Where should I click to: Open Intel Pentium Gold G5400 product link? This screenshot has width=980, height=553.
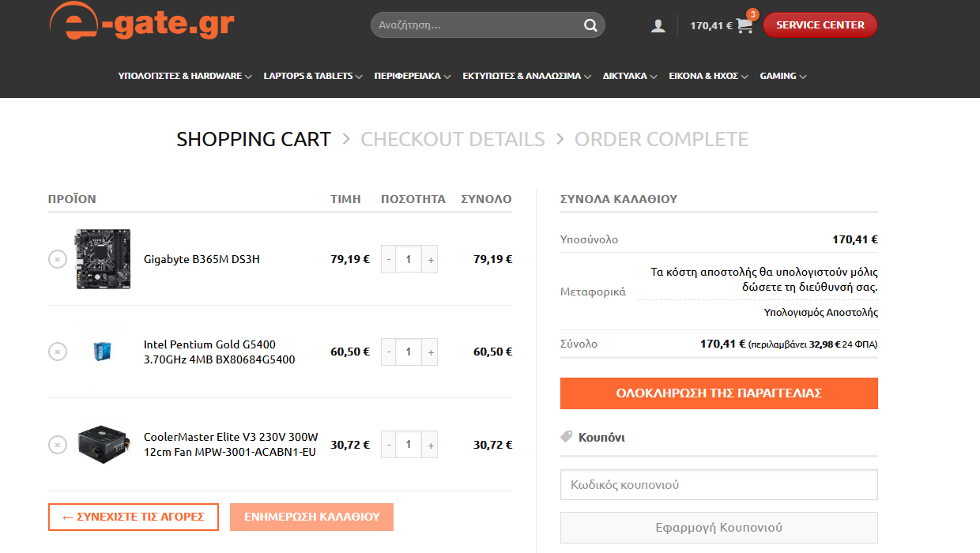[219, 352]
